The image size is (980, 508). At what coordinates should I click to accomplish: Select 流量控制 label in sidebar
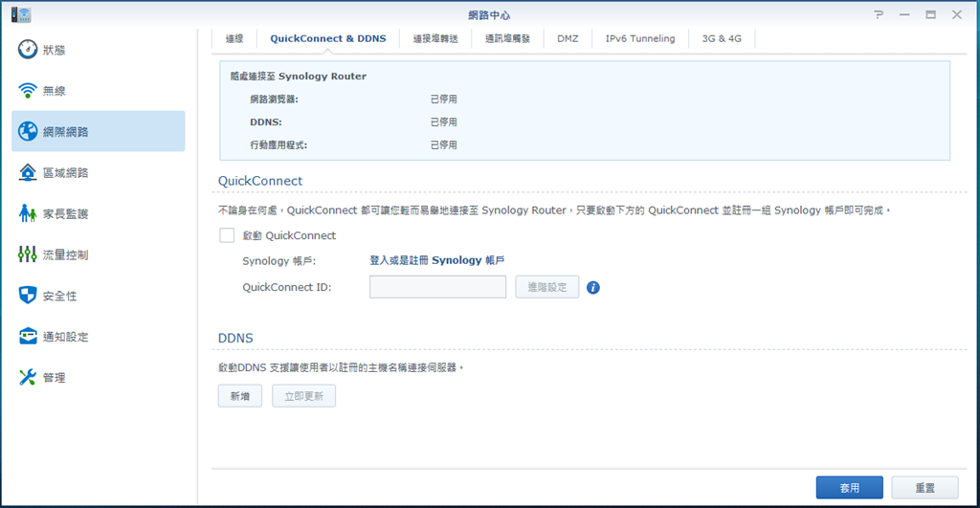click(x=66, y=254)
